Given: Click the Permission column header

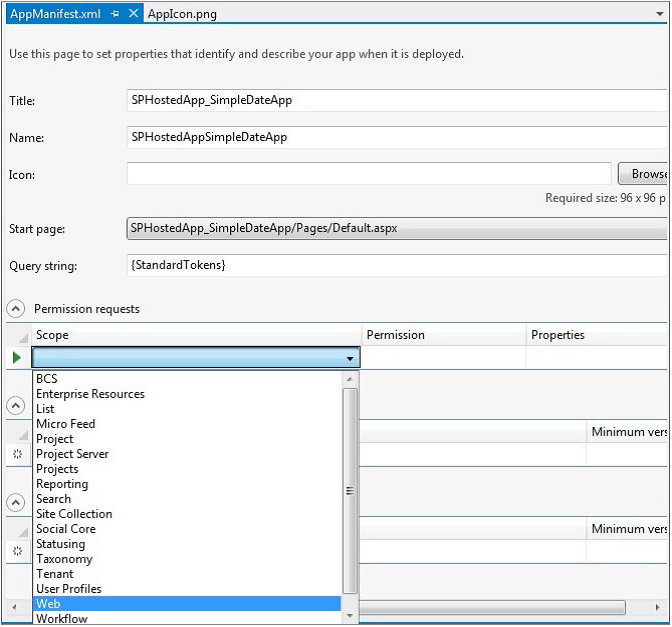Looking at the screenshot, I should 444,335.
